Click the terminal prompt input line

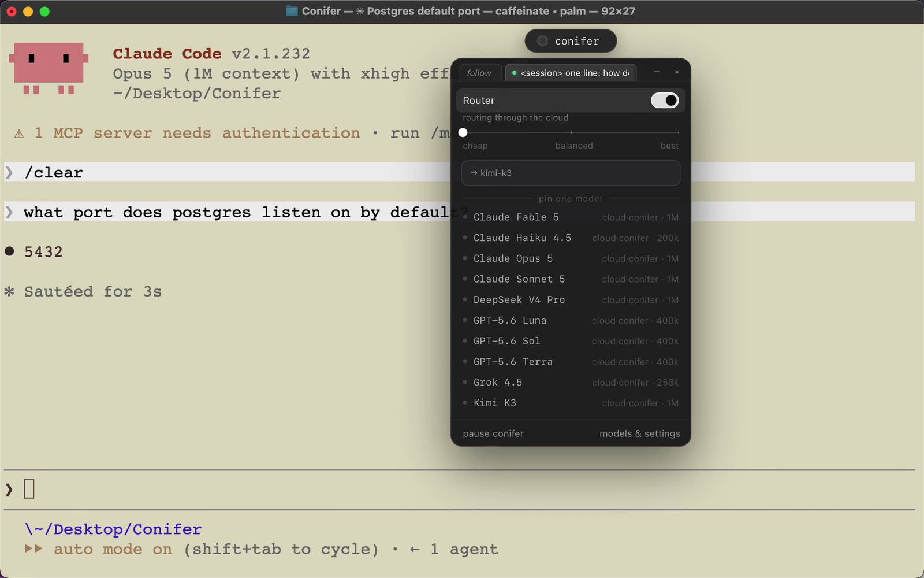point(459,489)
